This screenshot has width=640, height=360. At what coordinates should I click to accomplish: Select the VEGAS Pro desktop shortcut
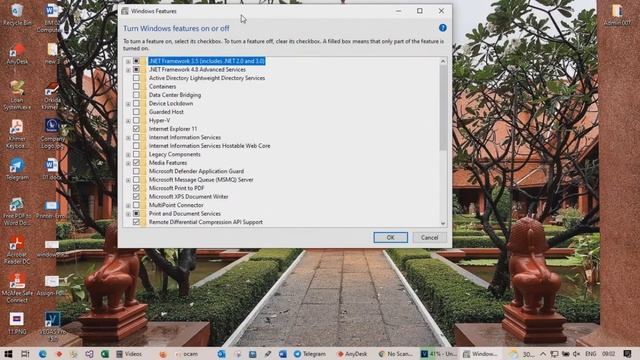52,327
